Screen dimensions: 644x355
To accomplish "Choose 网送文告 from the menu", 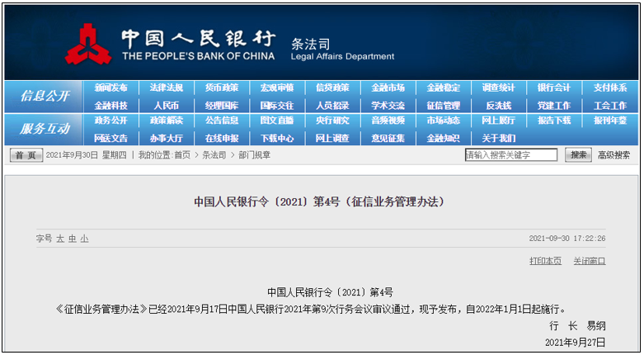I will click(x=110, y=138).
